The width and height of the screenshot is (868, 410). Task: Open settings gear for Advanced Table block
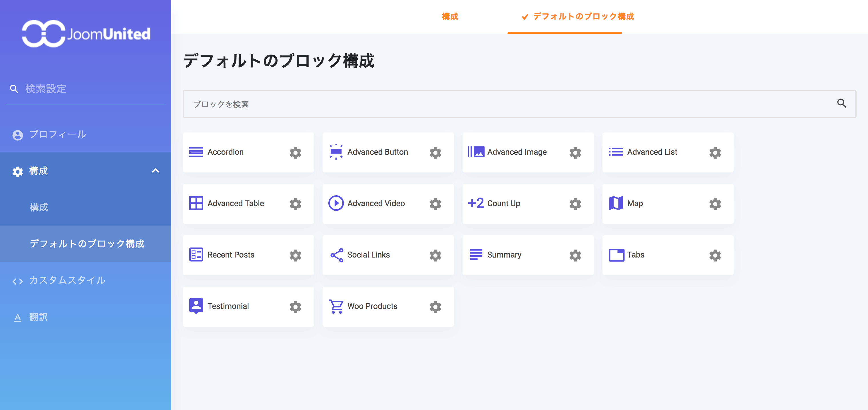tap(296, 204)
